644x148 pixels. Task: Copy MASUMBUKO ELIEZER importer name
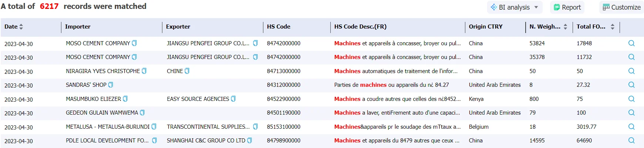pos(125,99)
